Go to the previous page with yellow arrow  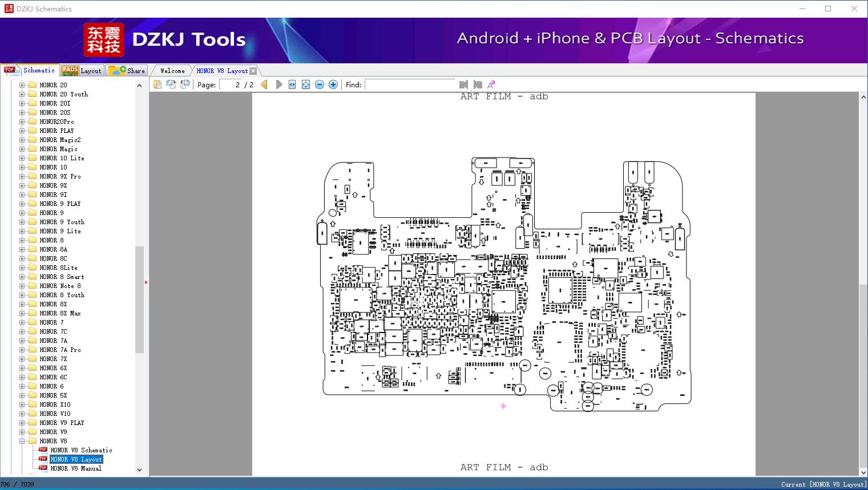click(x=264, y=84)
